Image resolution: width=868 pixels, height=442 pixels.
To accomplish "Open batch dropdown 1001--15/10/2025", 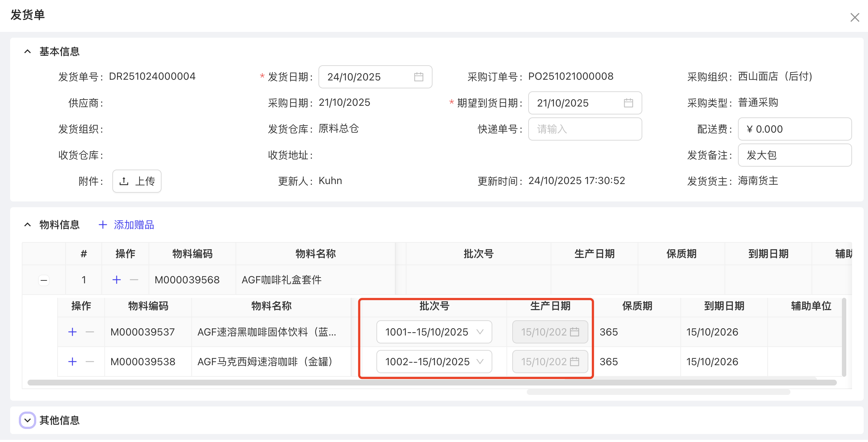I will tap(434, 332).
